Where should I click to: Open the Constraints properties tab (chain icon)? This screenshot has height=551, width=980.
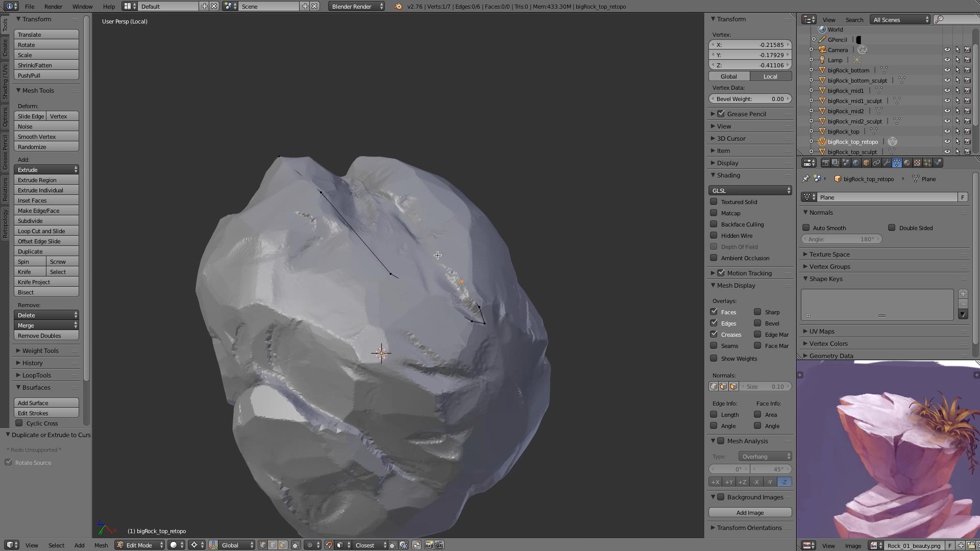click(x=876, y=163)
